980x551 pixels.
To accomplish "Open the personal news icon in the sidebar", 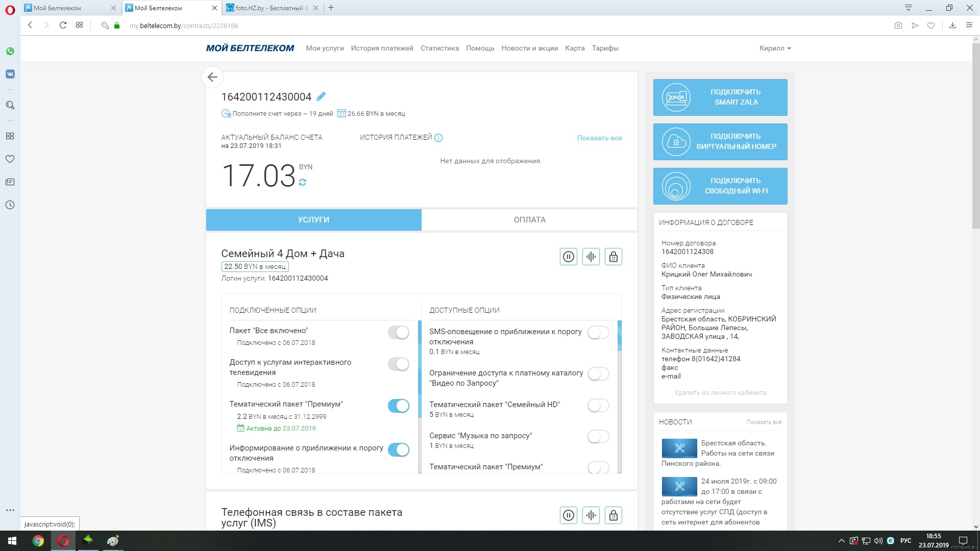I will coord(10,182).
